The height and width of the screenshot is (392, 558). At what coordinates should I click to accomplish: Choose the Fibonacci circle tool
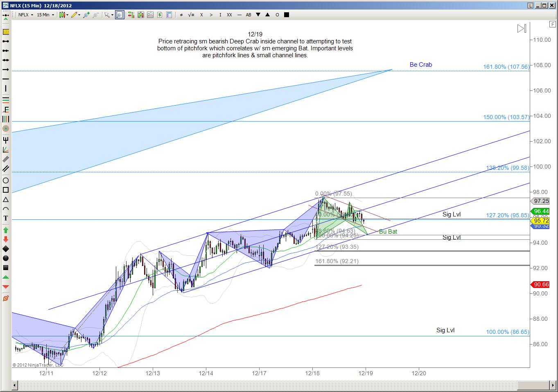(6, 128)
